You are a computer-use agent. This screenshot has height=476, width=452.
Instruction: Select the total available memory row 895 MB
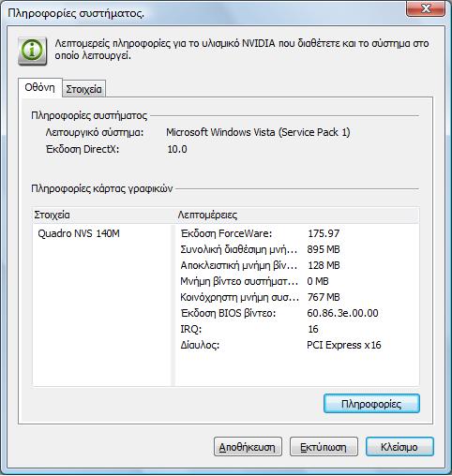(x=296, y=249)
